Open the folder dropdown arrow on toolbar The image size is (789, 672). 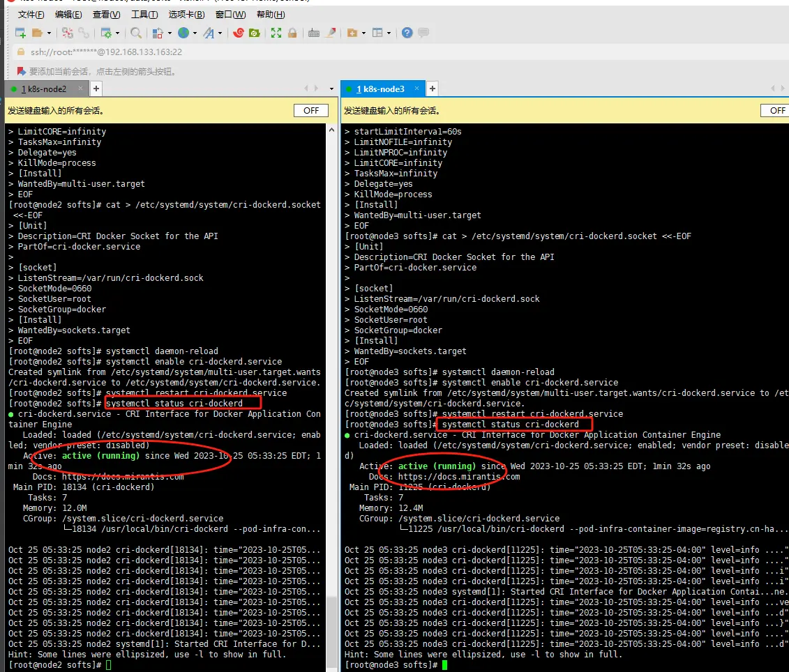tap(48, 33)
